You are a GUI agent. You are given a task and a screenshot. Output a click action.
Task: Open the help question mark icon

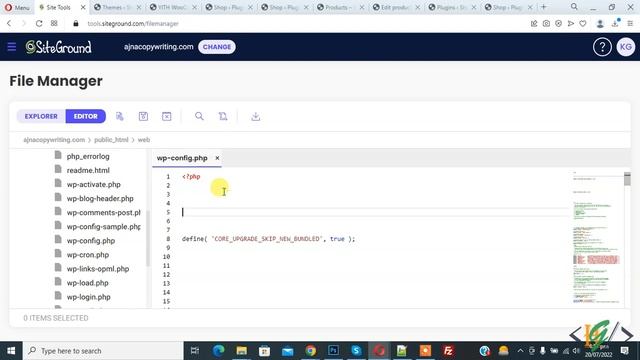tap(602, 47)
